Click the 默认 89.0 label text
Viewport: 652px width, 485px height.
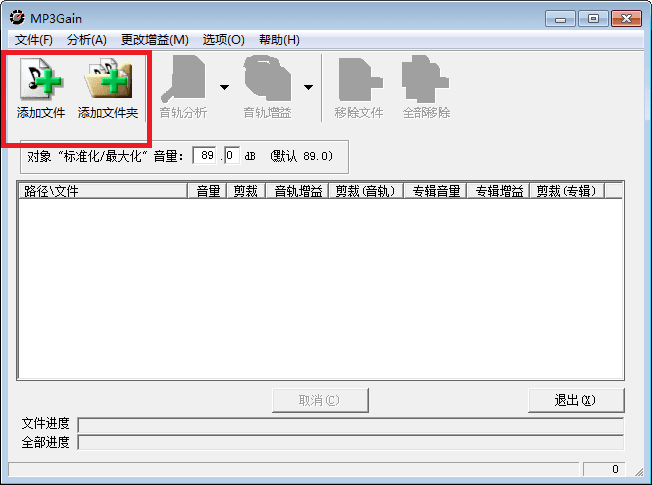[301, 156]
